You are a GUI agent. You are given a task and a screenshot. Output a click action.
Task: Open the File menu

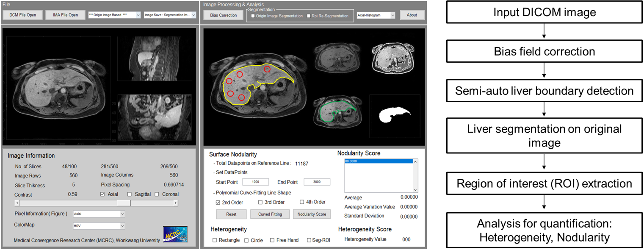(x=6, y=4)
